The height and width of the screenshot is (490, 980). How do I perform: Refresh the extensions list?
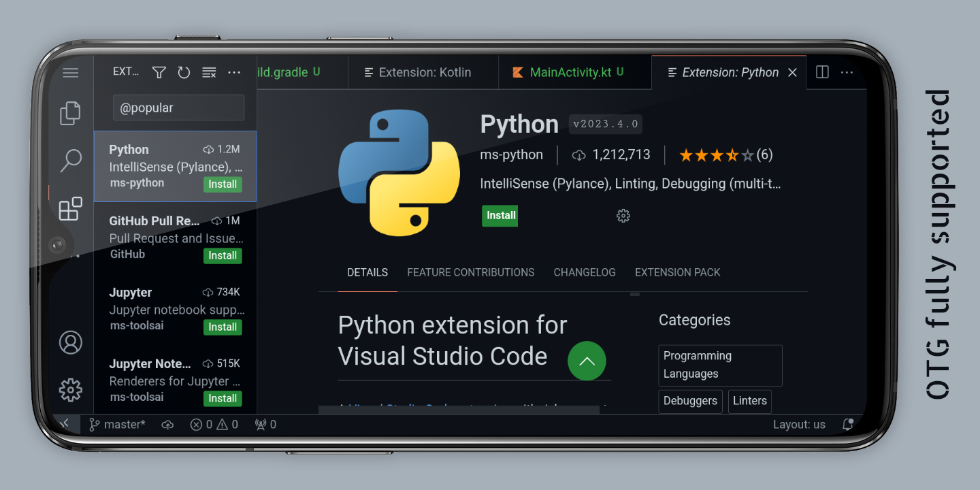pos(184,72)
